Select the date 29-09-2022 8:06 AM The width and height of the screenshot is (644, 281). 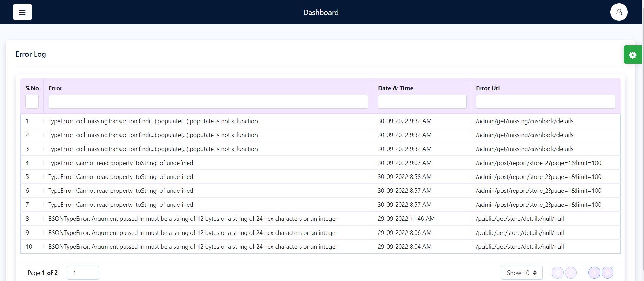[404, 233]
